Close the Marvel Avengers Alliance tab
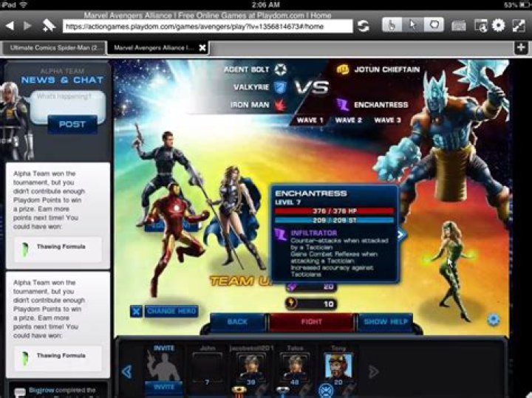The image size is (532, 398). (x=202, y=48)
